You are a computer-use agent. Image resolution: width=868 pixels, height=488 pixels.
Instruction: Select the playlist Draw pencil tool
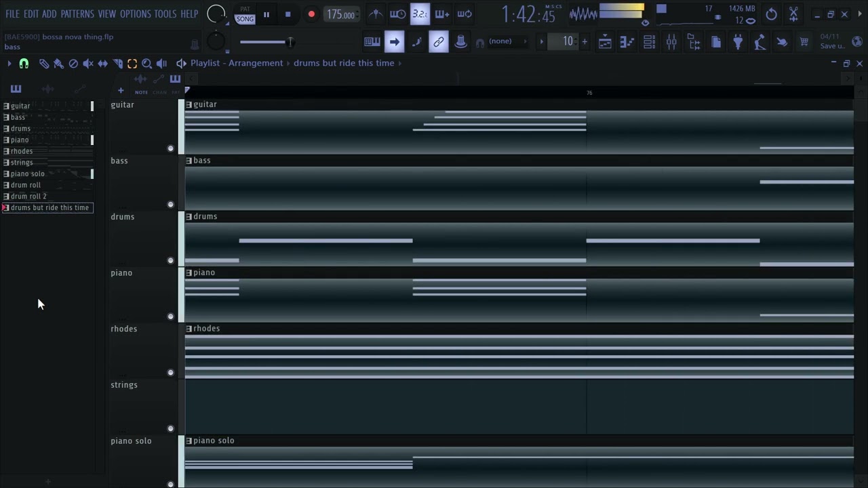[44, 63]
